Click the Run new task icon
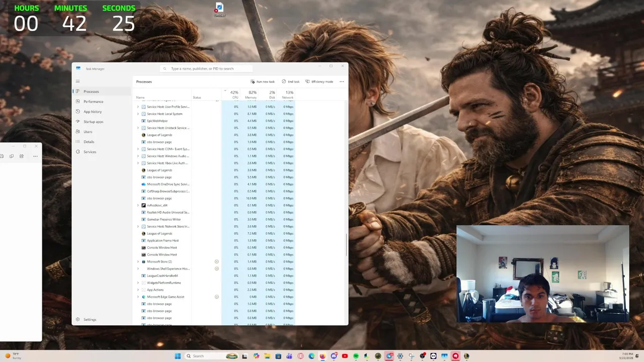 pyautogui.click(x=253, y=81)
